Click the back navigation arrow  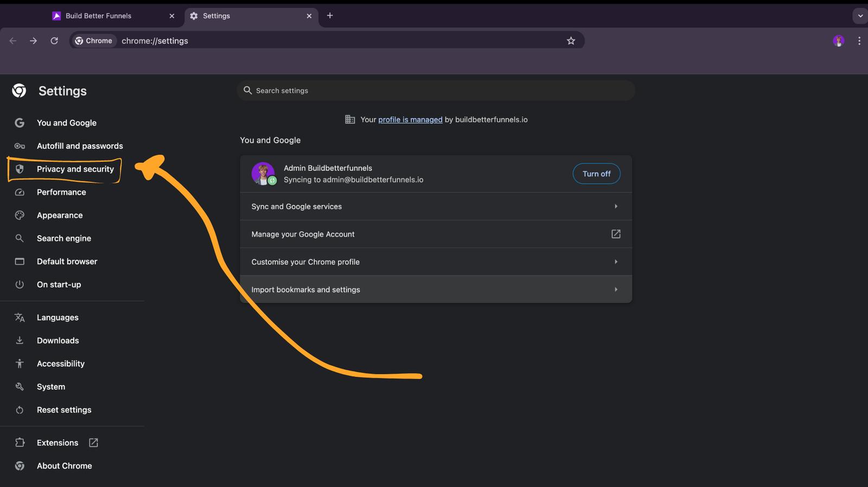click(13, 41)
